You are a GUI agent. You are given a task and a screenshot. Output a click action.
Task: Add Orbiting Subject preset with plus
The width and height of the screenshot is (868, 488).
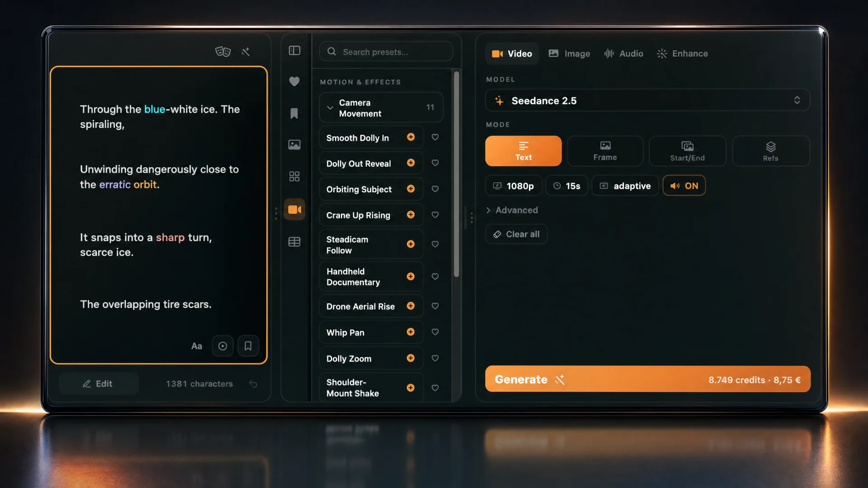coord(410,189)
